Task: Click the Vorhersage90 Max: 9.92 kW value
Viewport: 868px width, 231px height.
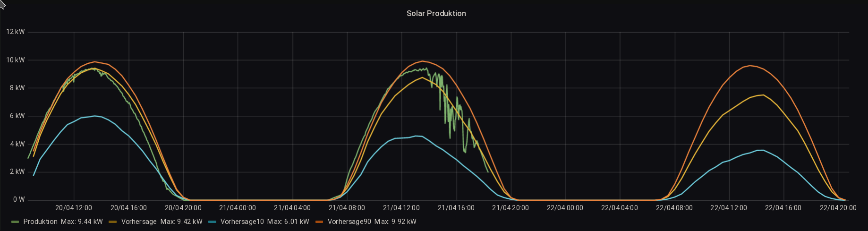Action: point(396,222)
